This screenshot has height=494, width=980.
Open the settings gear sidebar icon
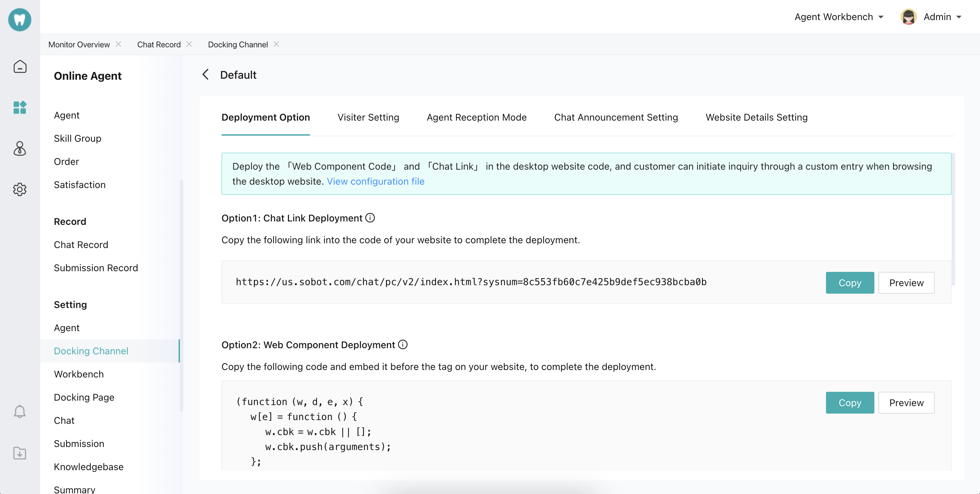20,189
